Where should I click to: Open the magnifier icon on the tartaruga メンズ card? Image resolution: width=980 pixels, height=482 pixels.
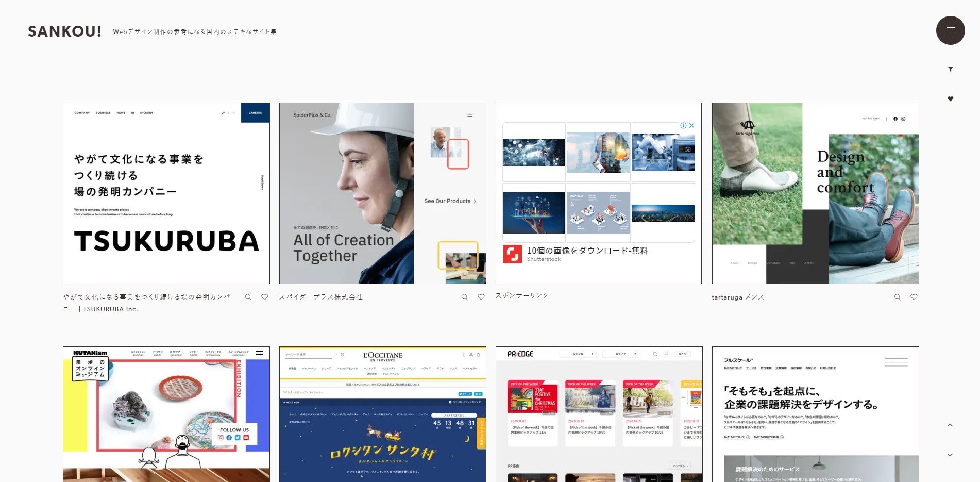coord(898,297)
